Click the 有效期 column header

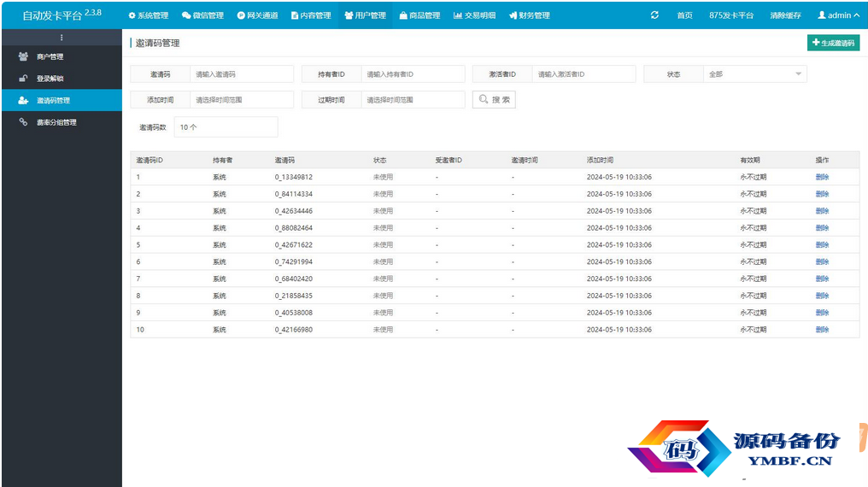[750, 160]
